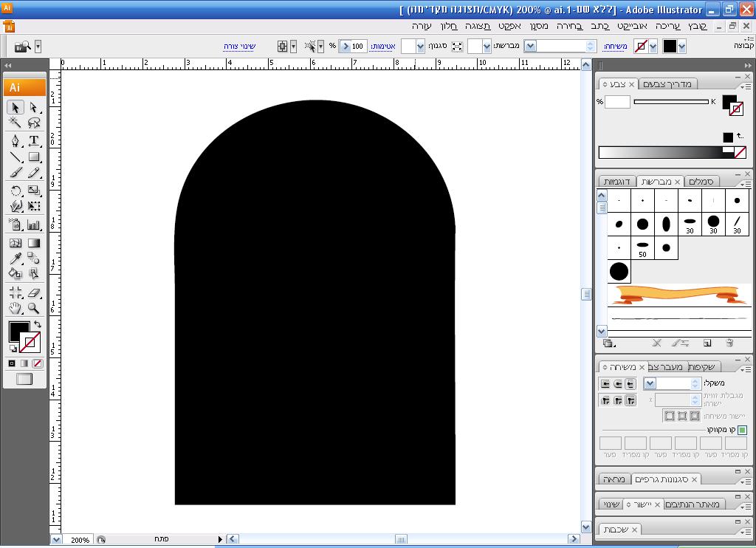
Task: Select the Rectangle shape tool
Action: (x=33, y=157)
